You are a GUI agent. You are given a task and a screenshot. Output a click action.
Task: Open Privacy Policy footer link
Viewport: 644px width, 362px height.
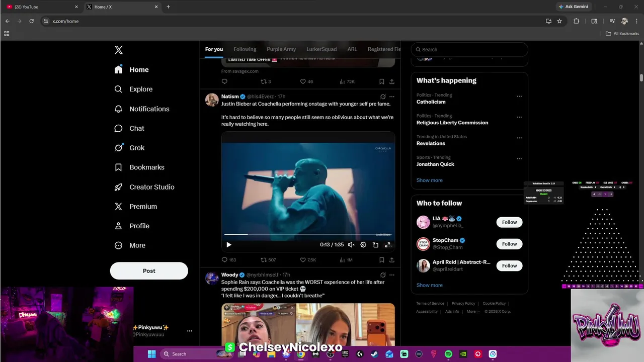click(463, 304)
